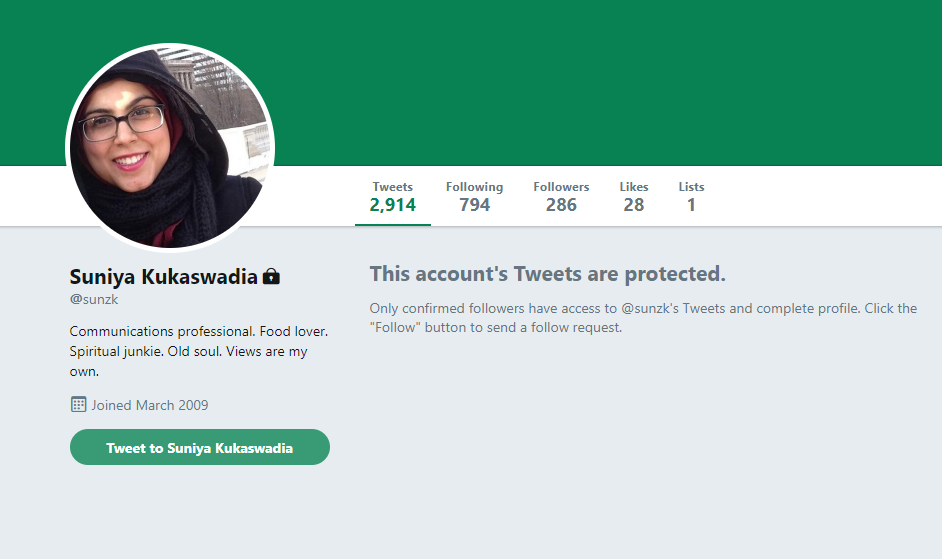Image resolution: width=942 pixels, height=559 pixels.
Task: Click the Joined March 2009 text
Action: 150,405
